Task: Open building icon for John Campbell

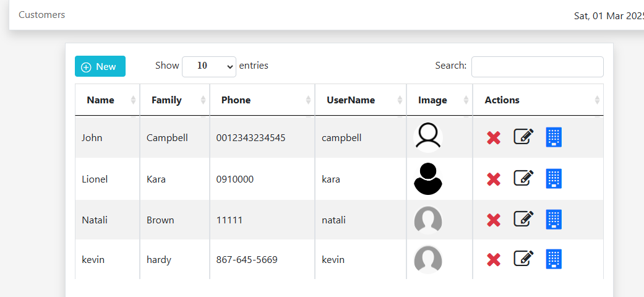Action: click(x=554, y=137)
